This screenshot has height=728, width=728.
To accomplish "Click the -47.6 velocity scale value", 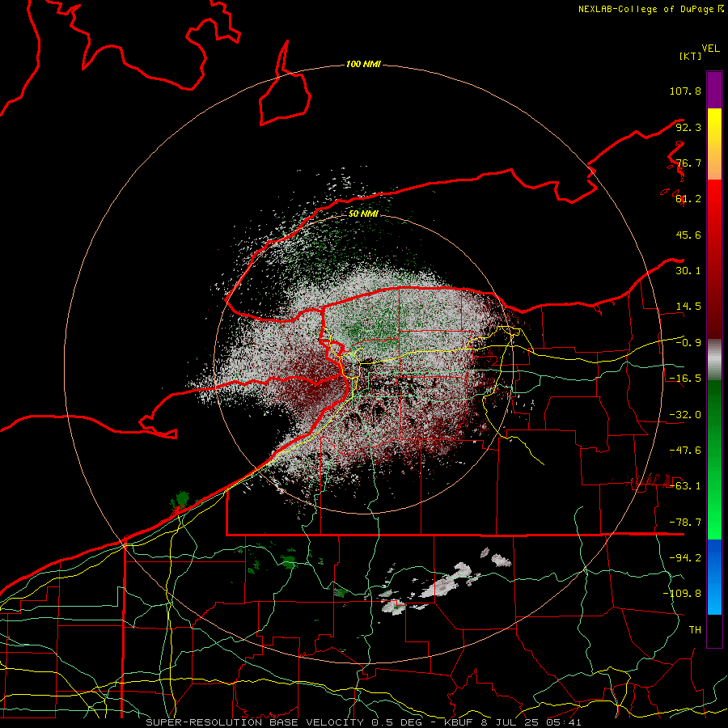I will pyautogui.click(x=685, y=451).
